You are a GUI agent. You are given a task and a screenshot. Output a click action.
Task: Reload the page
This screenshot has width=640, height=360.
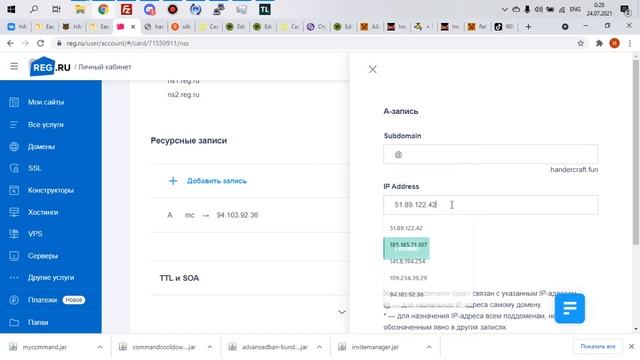pyautogui.click(x=40, y=43)
